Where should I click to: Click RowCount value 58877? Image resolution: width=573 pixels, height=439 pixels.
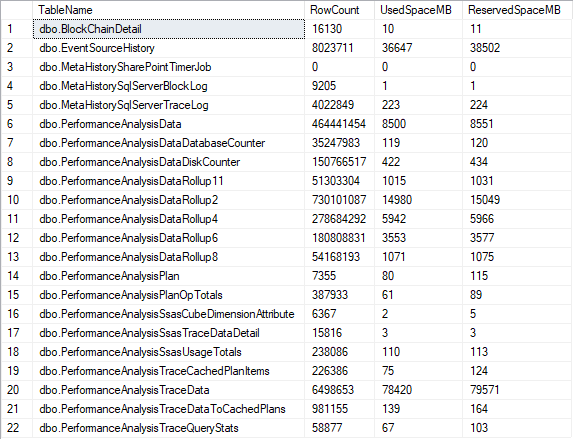(x=339, y=428)
